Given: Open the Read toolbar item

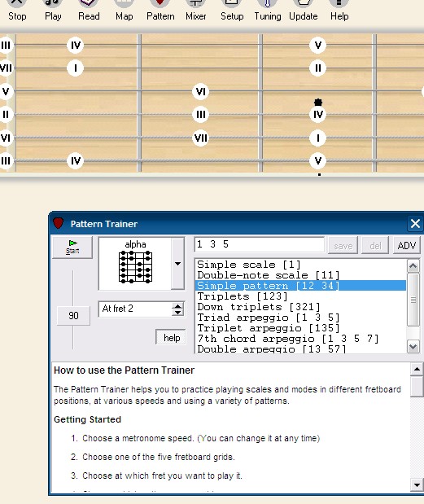Looking at the screenshot, I should tap(89, 11).
